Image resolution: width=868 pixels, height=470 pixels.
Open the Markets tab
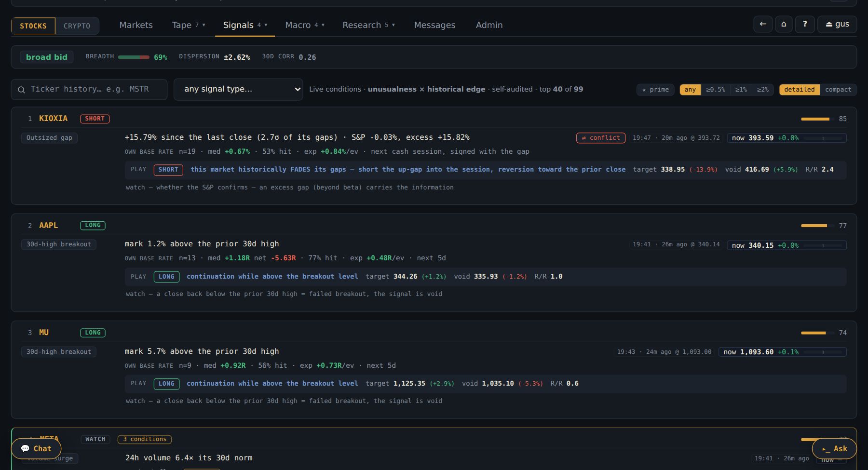pyautogui.click(x=136, y=25)
